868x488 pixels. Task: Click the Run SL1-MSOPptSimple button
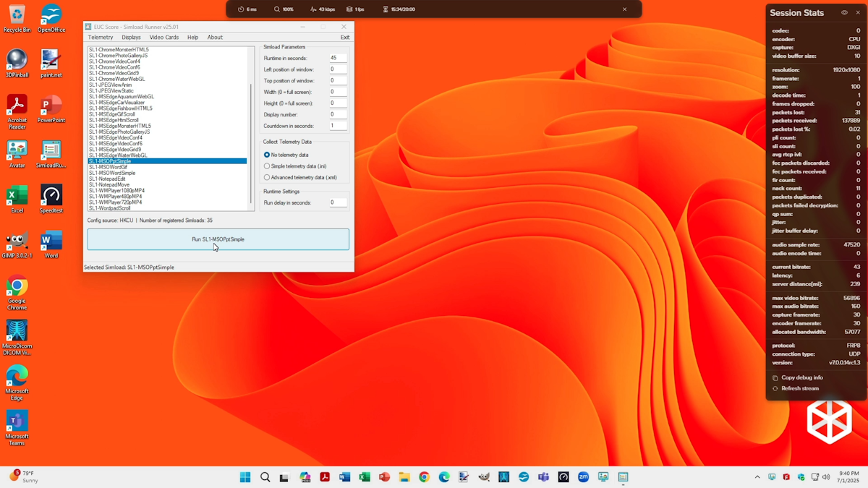pos(218,239)
